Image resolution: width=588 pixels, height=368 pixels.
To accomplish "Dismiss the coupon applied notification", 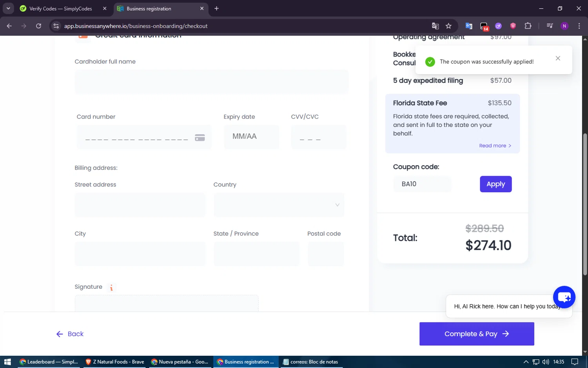I will click(x=558, y=58).
